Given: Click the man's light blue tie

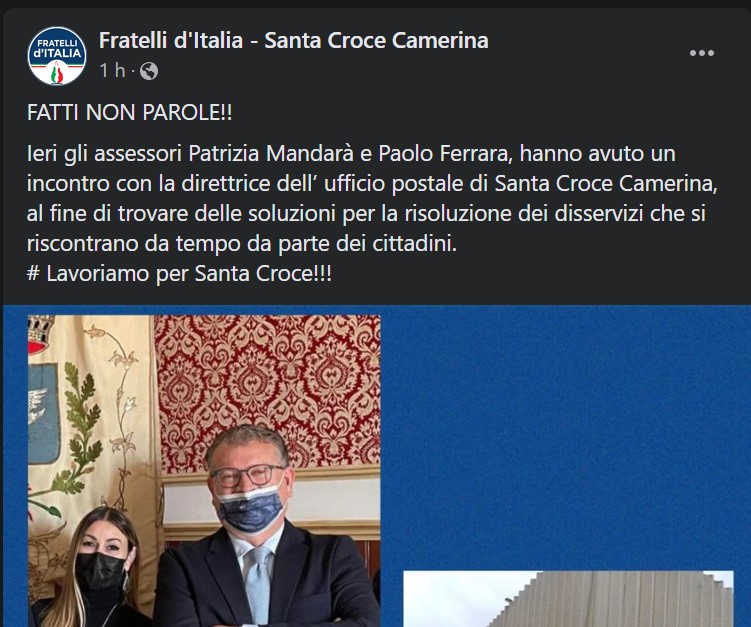Looking at the screenshot, I should pos(259,585).
